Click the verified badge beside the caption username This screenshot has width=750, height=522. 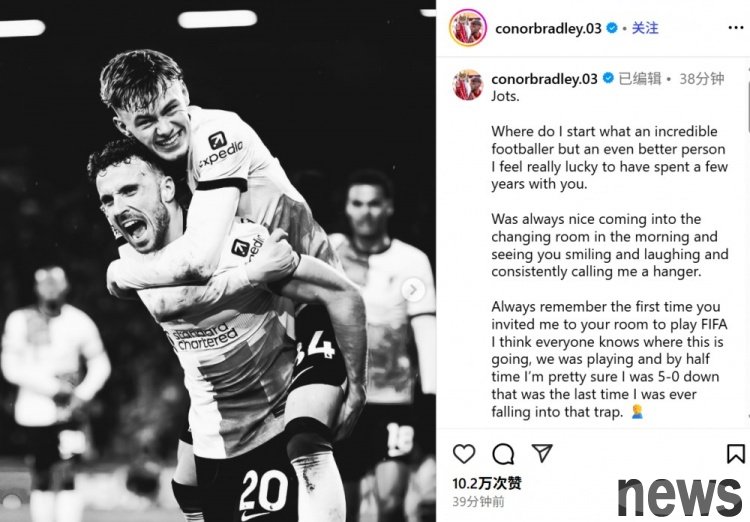tap(608, 78)
